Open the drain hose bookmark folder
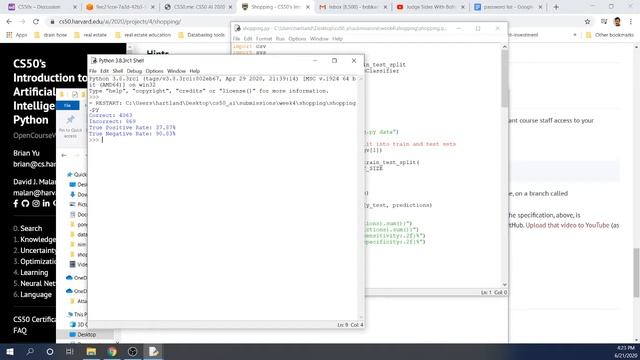The image size is (640, 360). (x=51, y=35)
